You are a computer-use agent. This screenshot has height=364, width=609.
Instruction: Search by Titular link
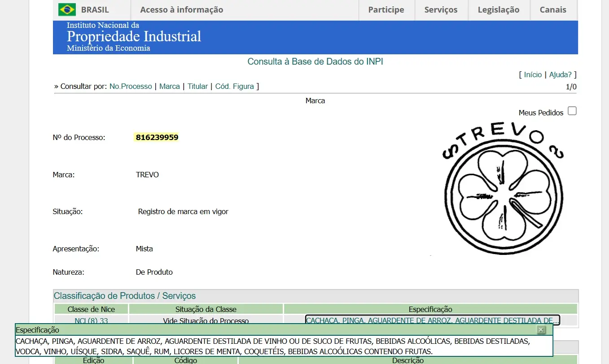[197, 86]
